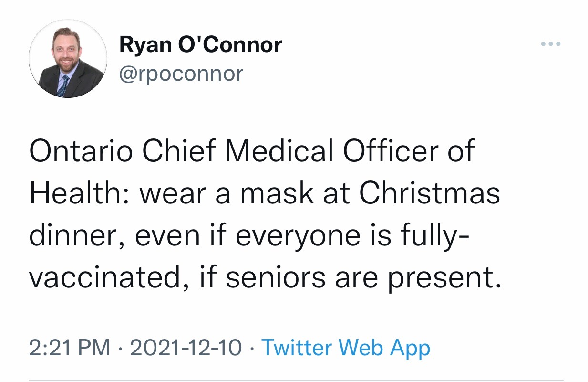Screen dimensions: 588x382
Task: Click the word "Christmas" in the tweet
Action: (429, 193)
